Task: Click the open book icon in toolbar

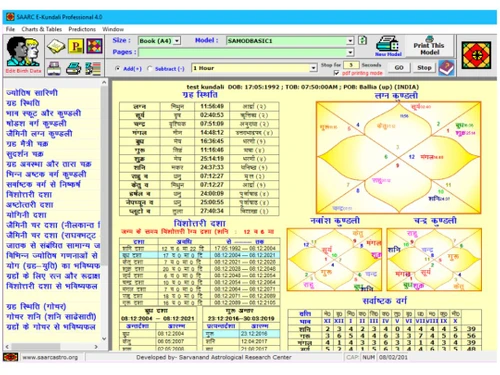Action: [56, 47]
